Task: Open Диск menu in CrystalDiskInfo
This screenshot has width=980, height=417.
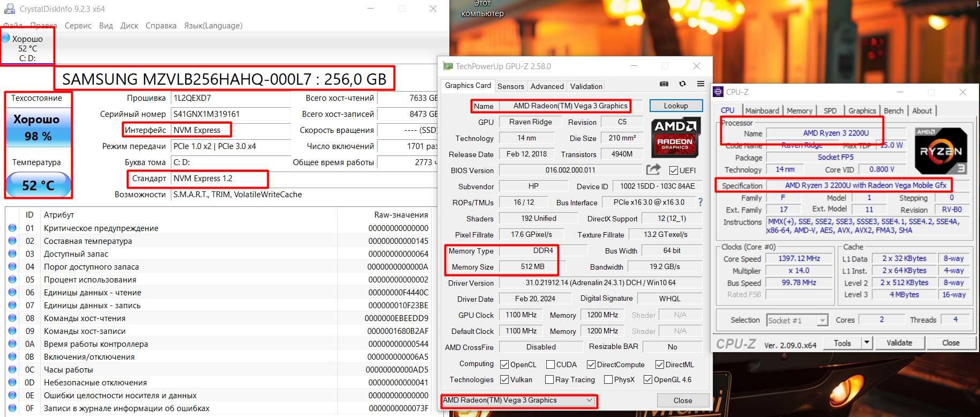Action: (129, 25)
